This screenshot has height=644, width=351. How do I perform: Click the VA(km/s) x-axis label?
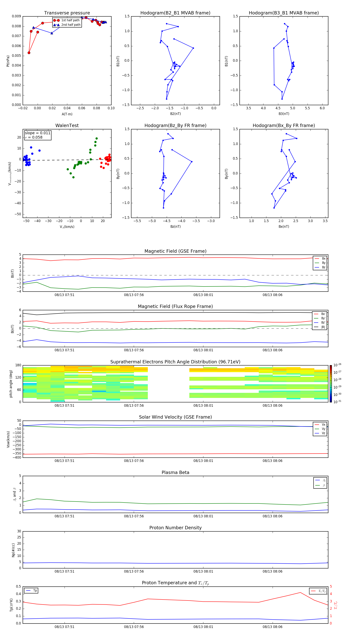67,227
